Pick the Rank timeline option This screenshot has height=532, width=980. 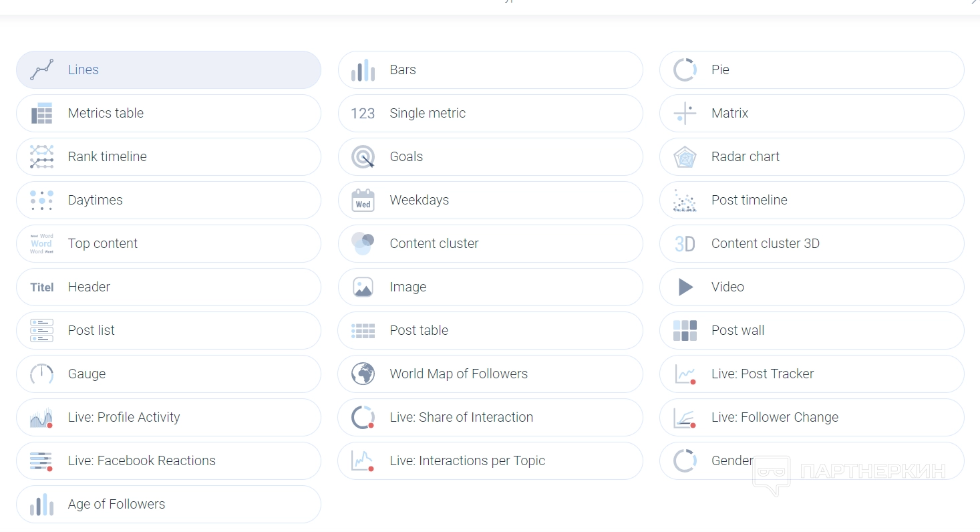(107, 157)
